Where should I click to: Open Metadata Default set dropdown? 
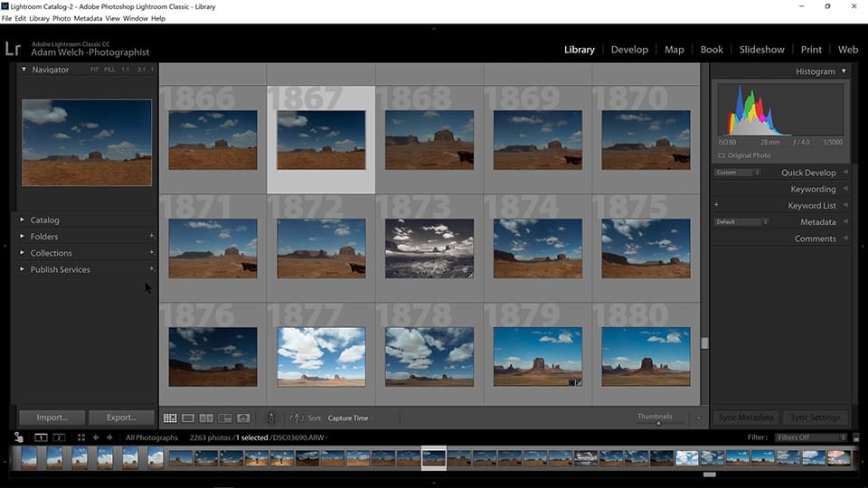741,222
